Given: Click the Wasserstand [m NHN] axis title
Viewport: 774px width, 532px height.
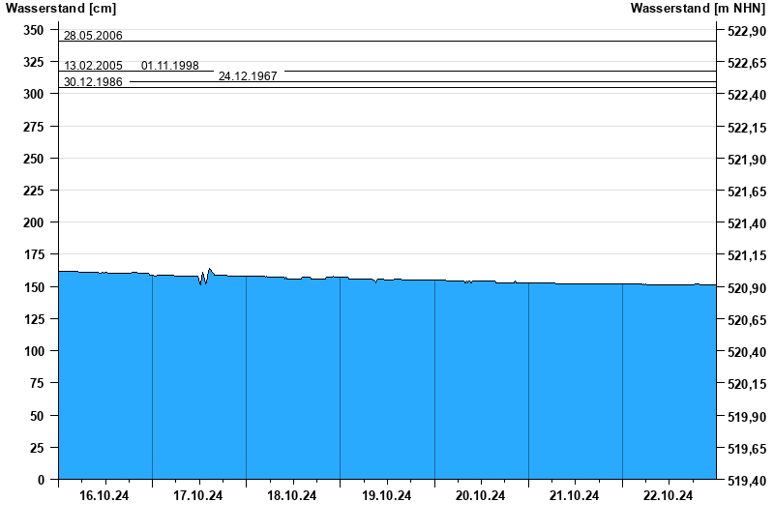Looking at the screenshot, I should (x=700, y=9).
